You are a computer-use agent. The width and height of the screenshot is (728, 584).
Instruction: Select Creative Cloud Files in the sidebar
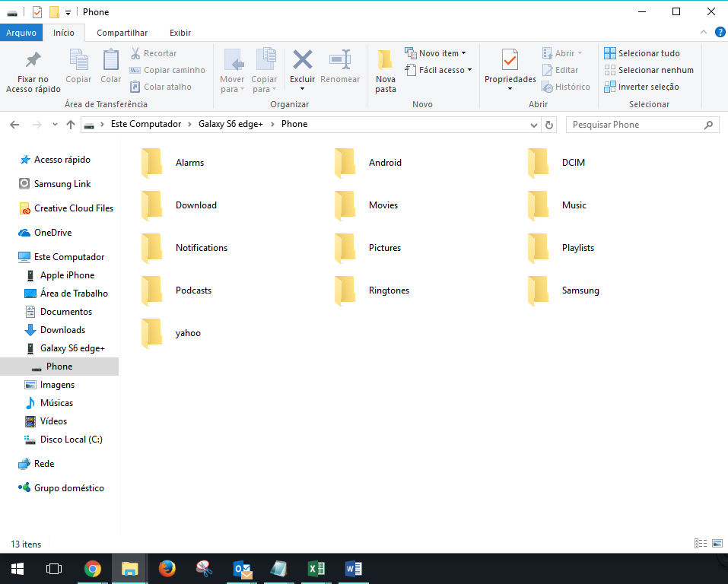[x=74, y=208]
